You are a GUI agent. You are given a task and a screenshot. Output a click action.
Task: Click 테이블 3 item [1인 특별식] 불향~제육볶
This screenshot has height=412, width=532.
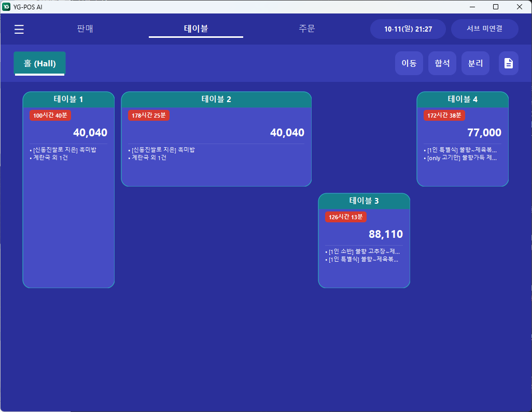pyautogui.click(x=362, y=260)
